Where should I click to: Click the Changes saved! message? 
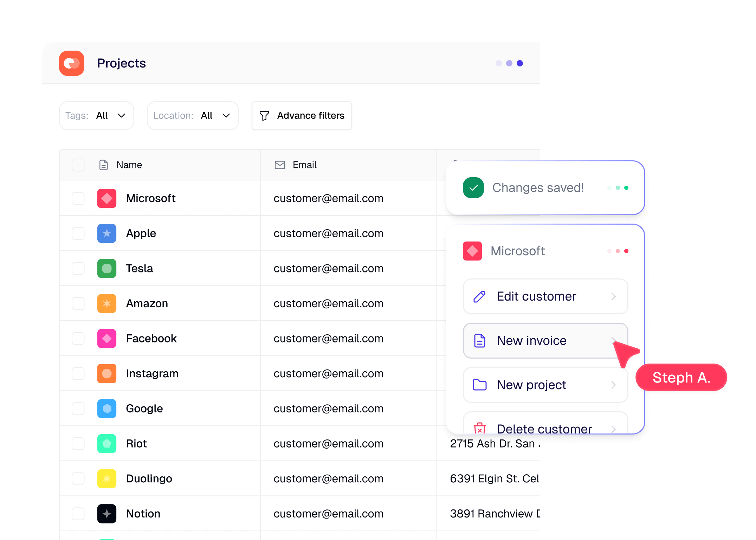538,188
